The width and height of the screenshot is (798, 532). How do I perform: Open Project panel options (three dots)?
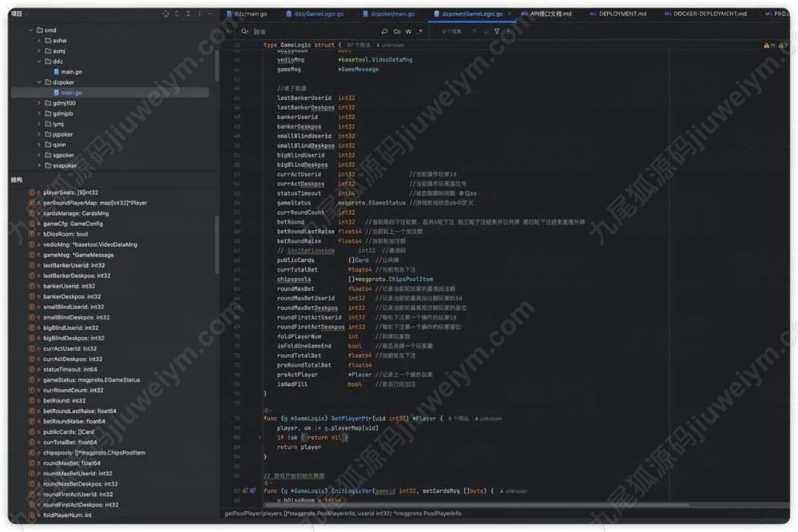coord(200,14)
